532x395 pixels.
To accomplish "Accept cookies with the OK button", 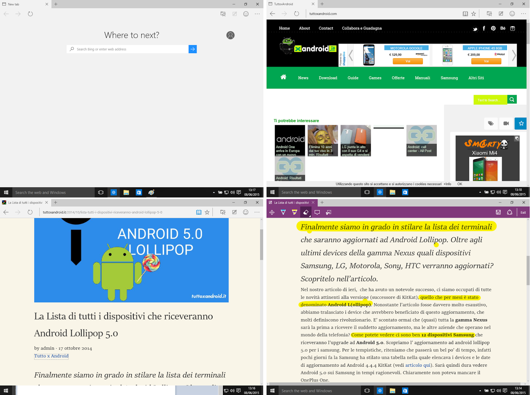I will point(460,184).
